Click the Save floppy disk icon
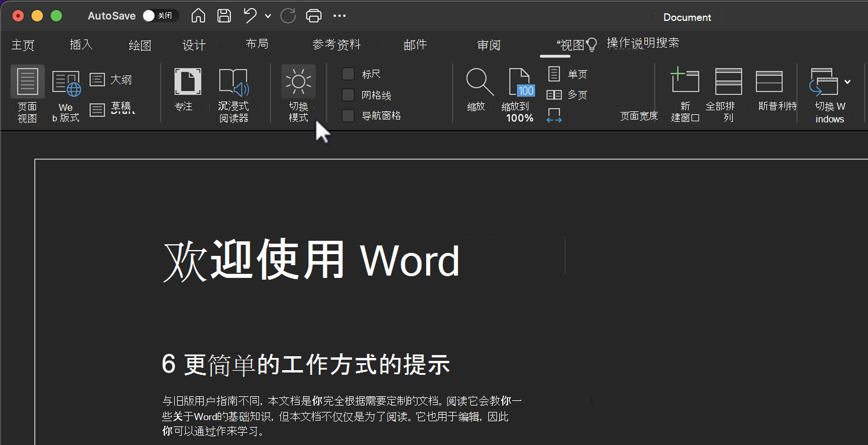The width and height of the screenshot is (868, 445). point(224,16)
